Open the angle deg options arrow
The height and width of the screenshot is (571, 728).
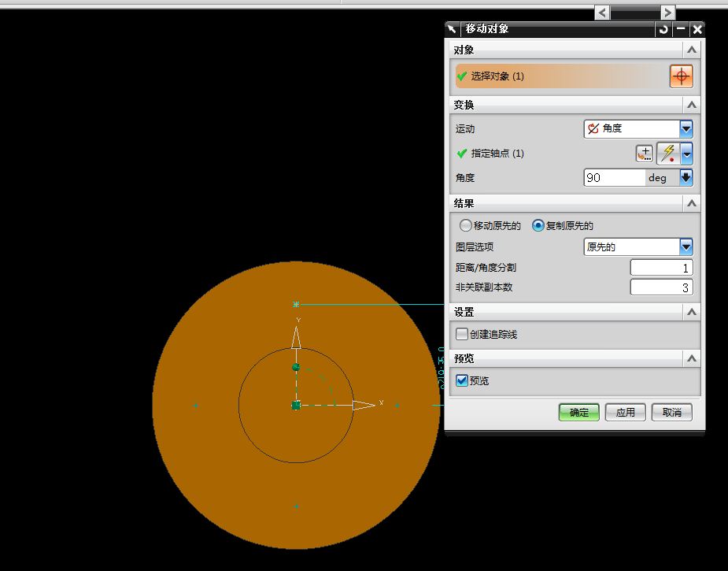(x=686, y=177)
